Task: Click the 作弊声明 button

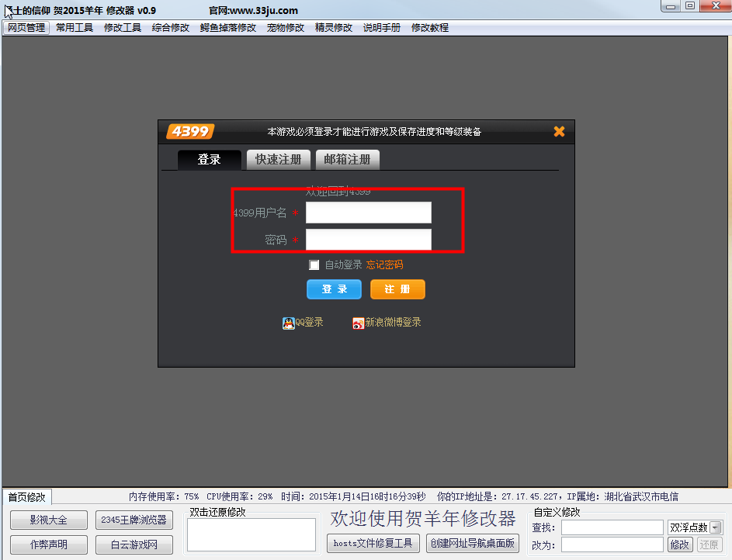Action: click(x=49, y=544)
